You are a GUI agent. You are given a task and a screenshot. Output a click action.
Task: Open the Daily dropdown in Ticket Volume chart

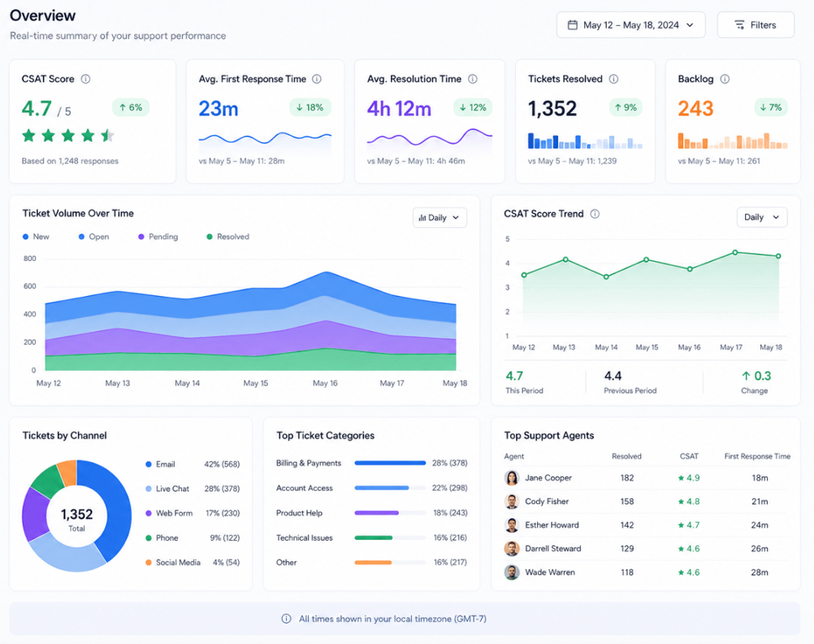pos(440,217)
